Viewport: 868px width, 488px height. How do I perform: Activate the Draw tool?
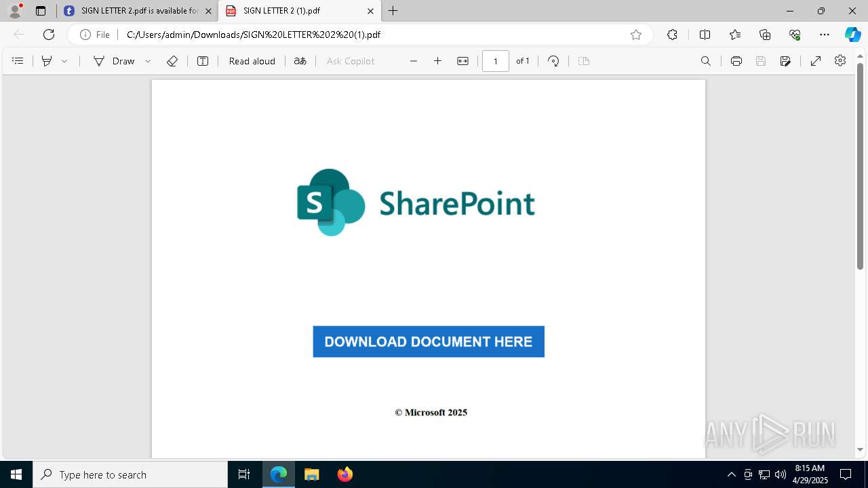tap(114, 61)
